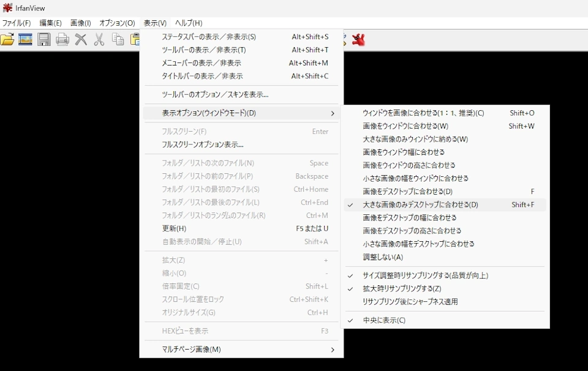Click フォルダ／リストの最初のファイル(S) item
The height and width of the screenshot is (371, 588).
(241, 189)
